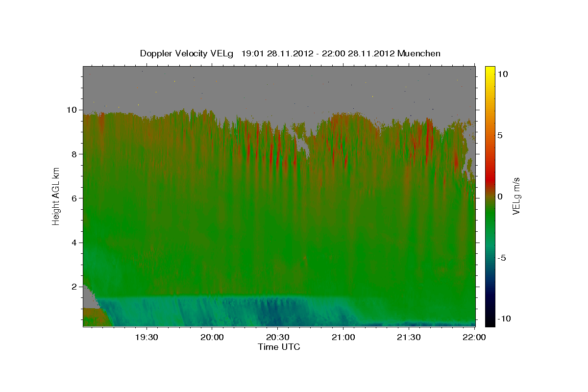The width and height of the screenshot is (588, 392).
Task: Click the 'VELg m/s' colorbar label
Action: tap(516, 196)
